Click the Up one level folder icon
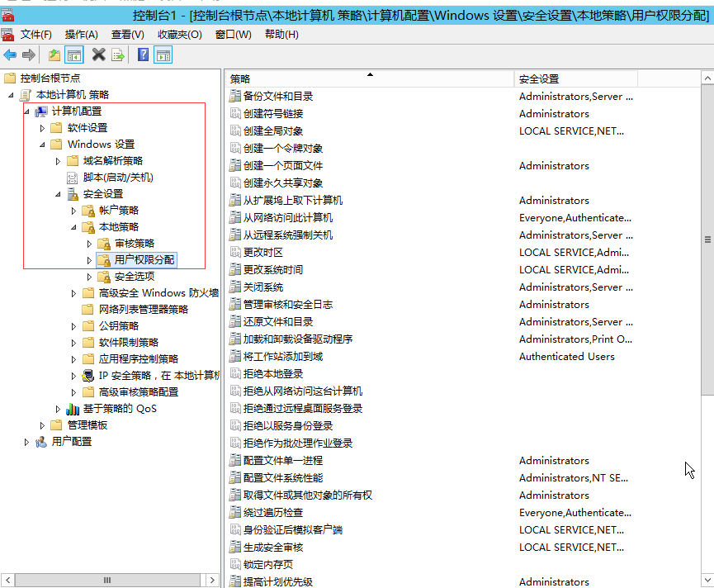Viewport: 714px width, 588px height. pos(54,55)
